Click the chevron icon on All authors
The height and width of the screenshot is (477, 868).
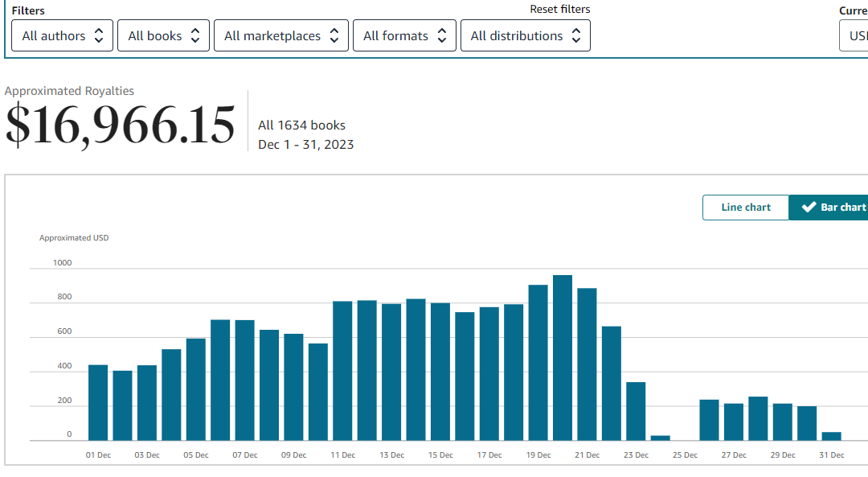pyautogui.click(x=98, y=35)
